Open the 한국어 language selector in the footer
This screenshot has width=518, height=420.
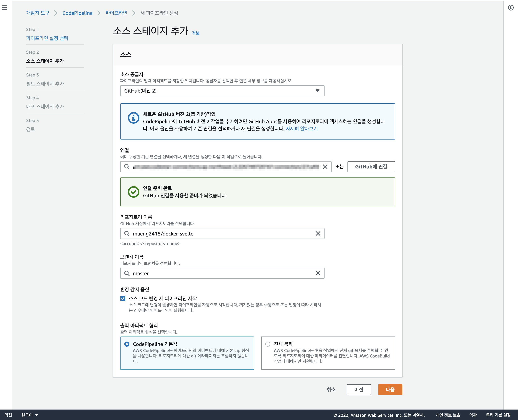[29, 415]
